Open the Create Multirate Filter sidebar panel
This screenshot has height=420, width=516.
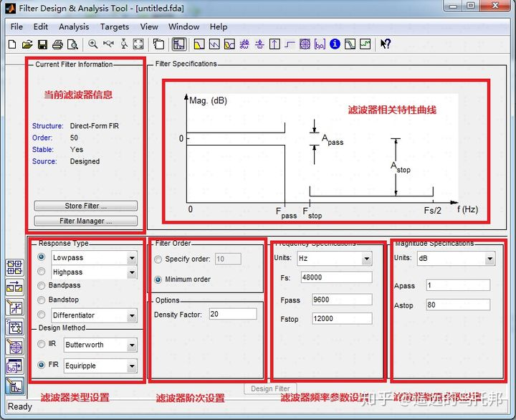[x=14, y=267]
